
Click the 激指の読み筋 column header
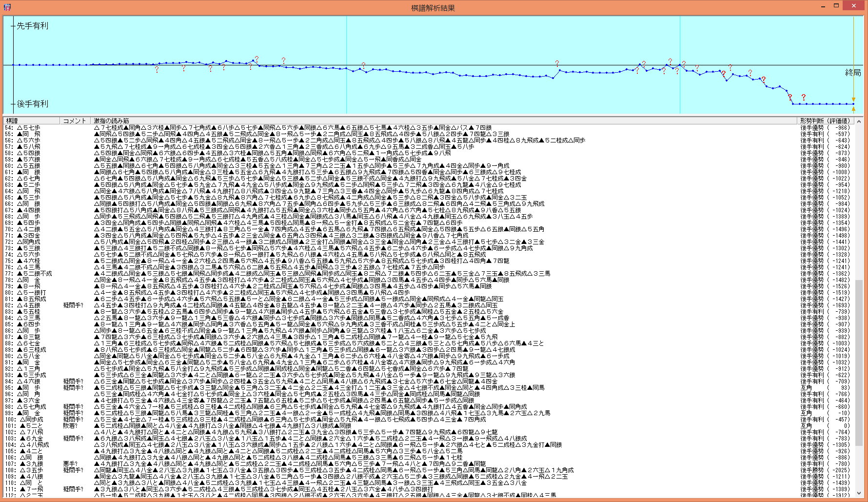(x=111, y=120)
